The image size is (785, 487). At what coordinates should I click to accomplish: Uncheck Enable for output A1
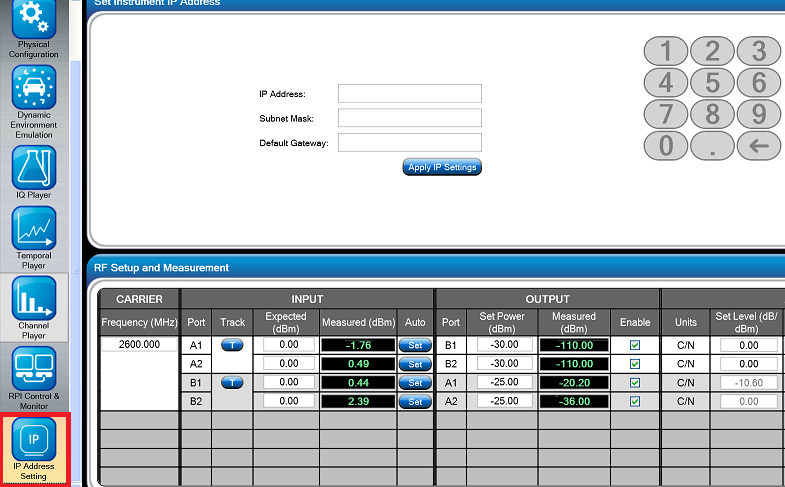coord(635,383)
